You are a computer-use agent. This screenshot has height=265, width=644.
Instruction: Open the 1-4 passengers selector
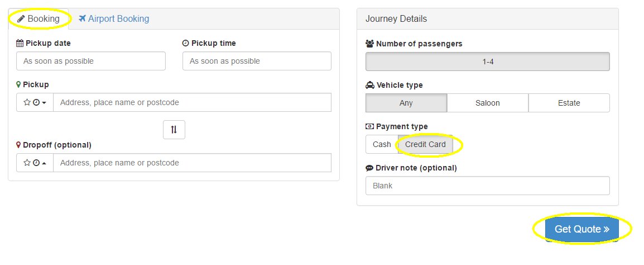tap(487, 61)
